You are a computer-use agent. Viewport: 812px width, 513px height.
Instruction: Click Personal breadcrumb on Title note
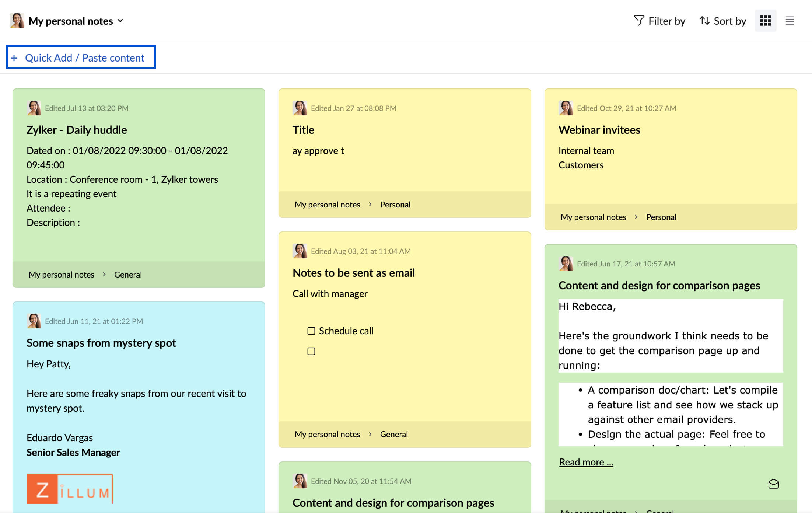pyautogui.click(x=395, y=205)
